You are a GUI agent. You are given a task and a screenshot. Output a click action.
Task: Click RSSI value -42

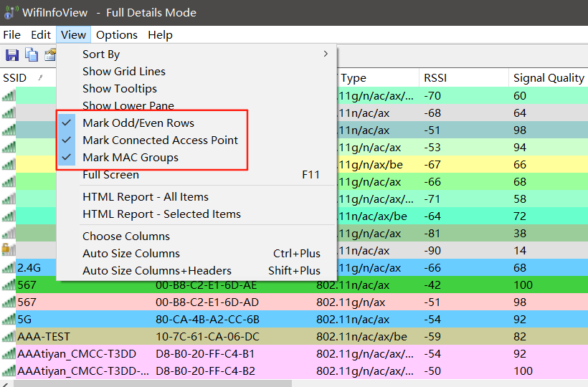point(432,285)
